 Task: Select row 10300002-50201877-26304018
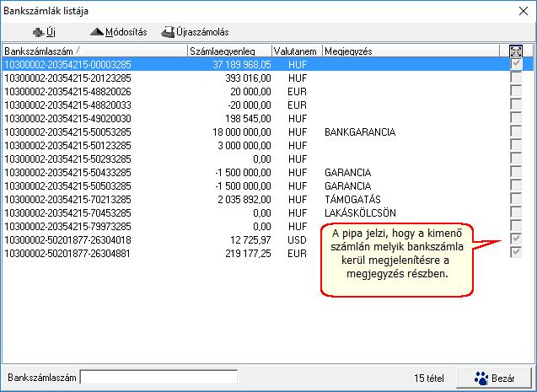coord(268,239)
